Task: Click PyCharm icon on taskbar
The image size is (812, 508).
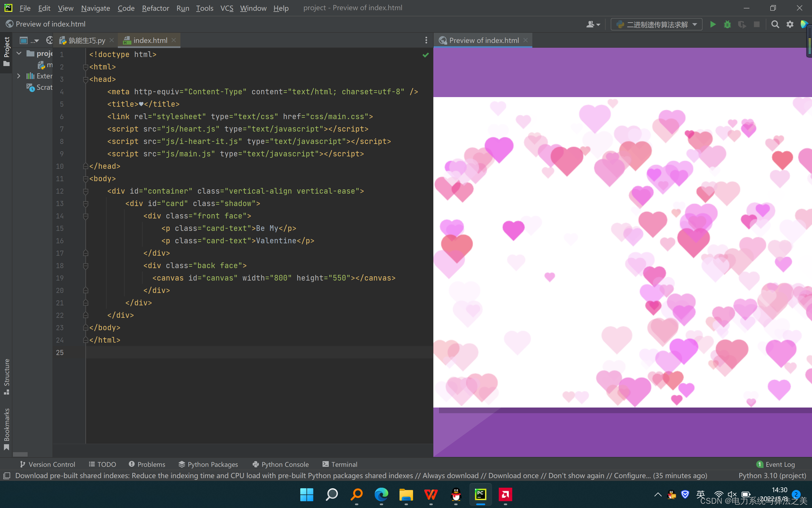Action: click(x=480, y=494)
